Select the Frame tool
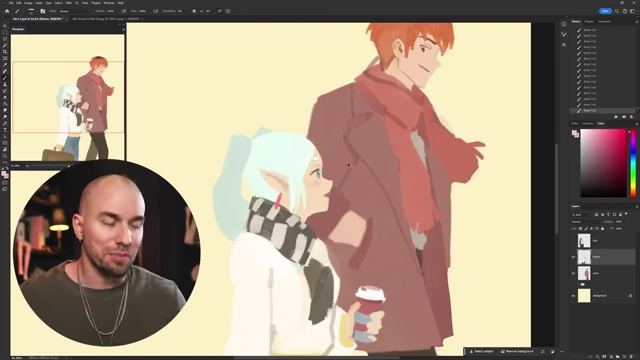The width and height of the screenshot is (640, 360). coord(5,58)
